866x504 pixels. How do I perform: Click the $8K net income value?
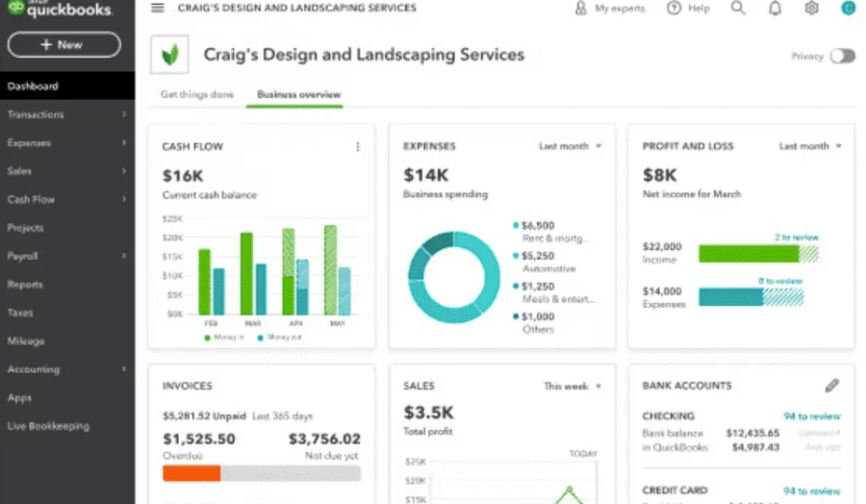click(659, 176)
